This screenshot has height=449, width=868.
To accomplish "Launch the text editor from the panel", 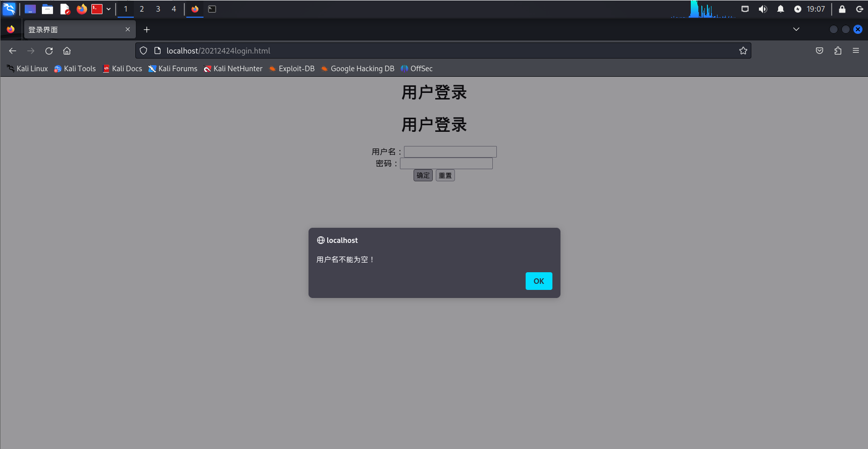I will tap(65, 9).
